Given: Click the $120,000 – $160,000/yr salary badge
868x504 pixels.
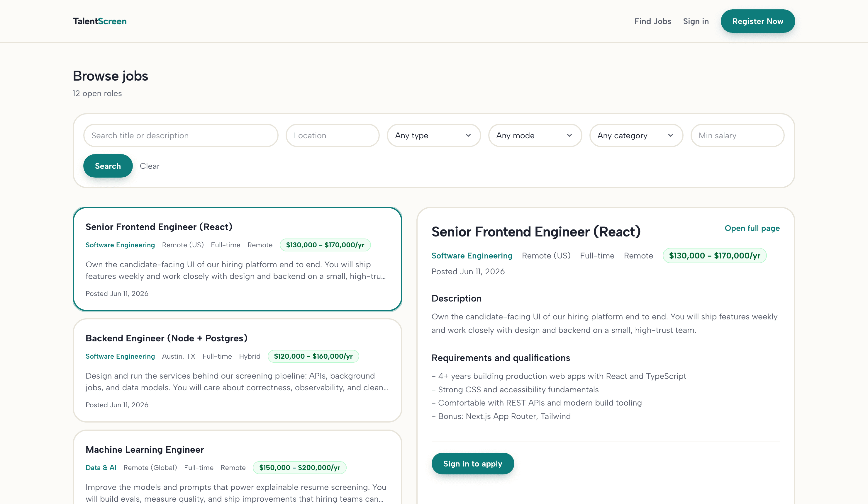Looking at the screenshot, I should 313,356.
